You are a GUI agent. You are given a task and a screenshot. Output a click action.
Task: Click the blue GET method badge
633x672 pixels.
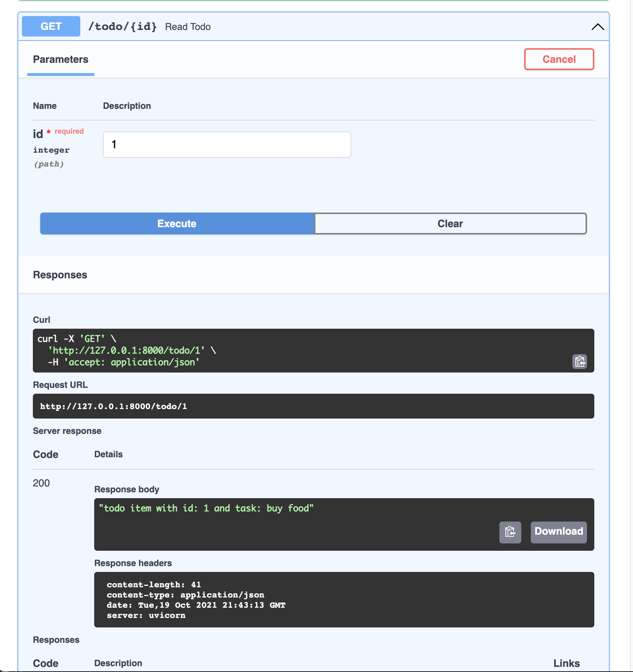[x=51, y=26]
